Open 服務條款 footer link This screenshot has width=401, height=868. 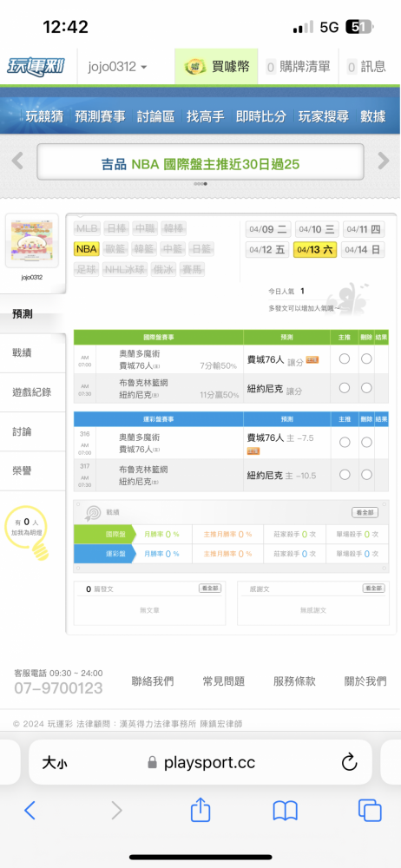(x=294, y=681)
